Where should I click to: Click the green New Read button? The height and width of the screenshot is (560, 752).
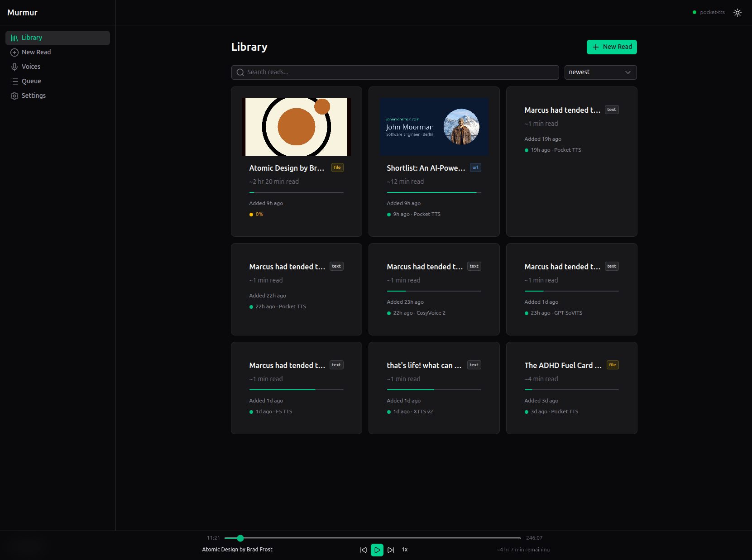click(611, 47)
